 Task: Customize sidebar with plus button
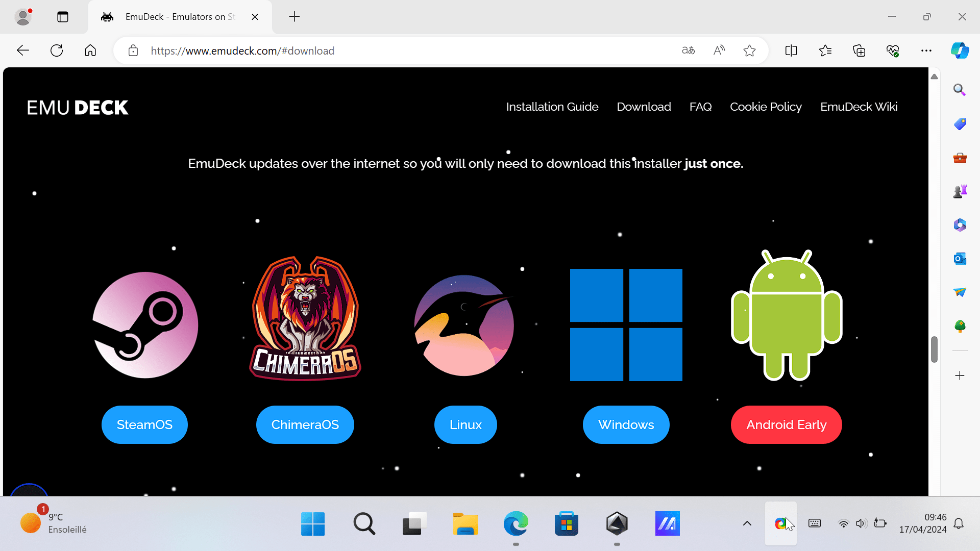point(960,375)
